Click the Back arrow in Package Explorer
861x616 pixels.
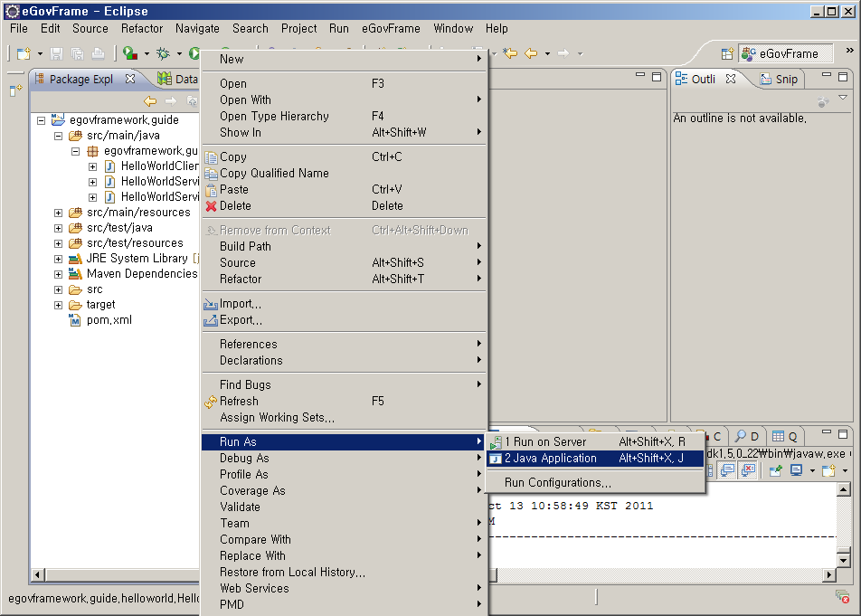(150, 101)
